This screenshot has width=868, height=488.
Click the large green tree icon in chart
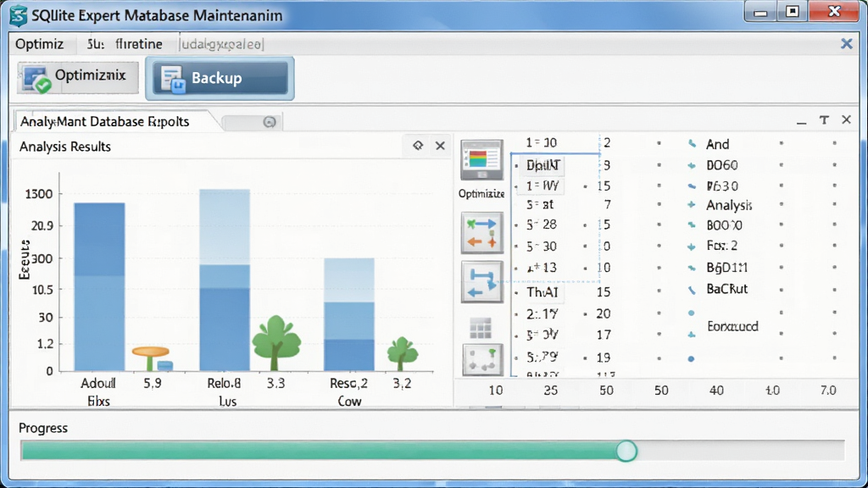pos(276,342)
